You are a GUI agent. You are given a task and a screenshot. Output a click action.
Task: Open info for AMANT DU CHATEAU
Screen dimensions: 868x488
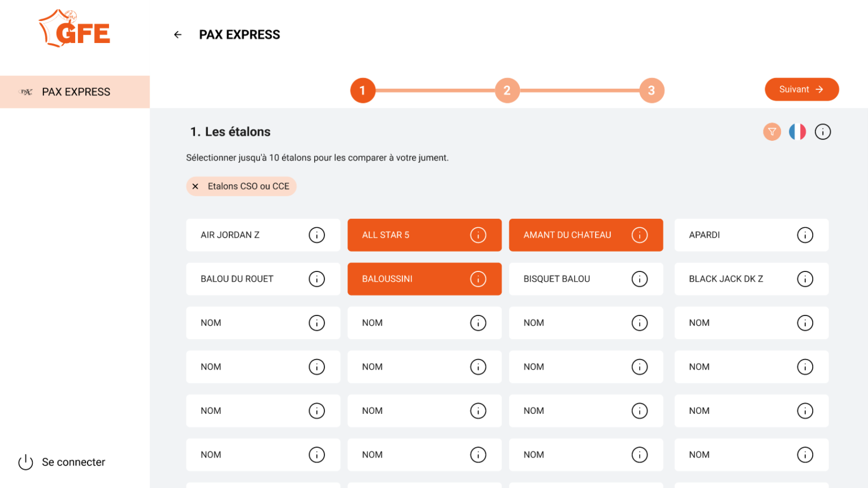[x=639, y=235]
